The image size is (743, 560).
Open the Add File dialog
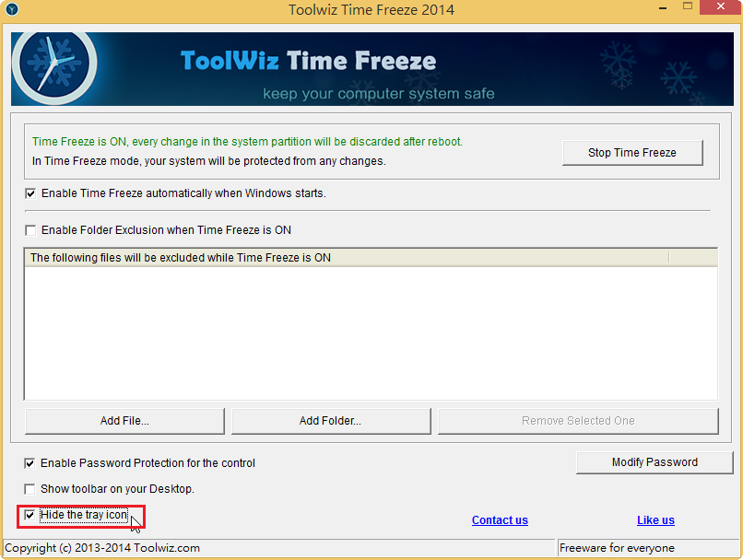(124, 421)
